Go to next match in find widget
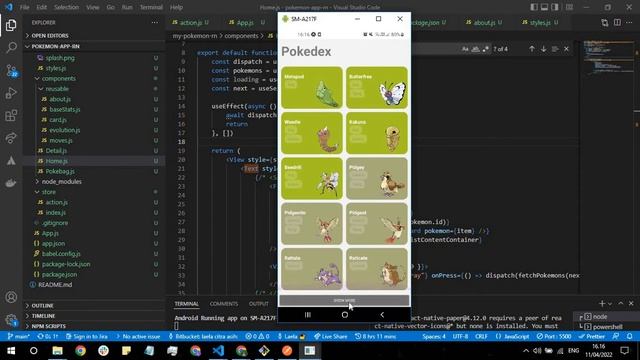Screen dimensions: 640x360 coord(543,49)
